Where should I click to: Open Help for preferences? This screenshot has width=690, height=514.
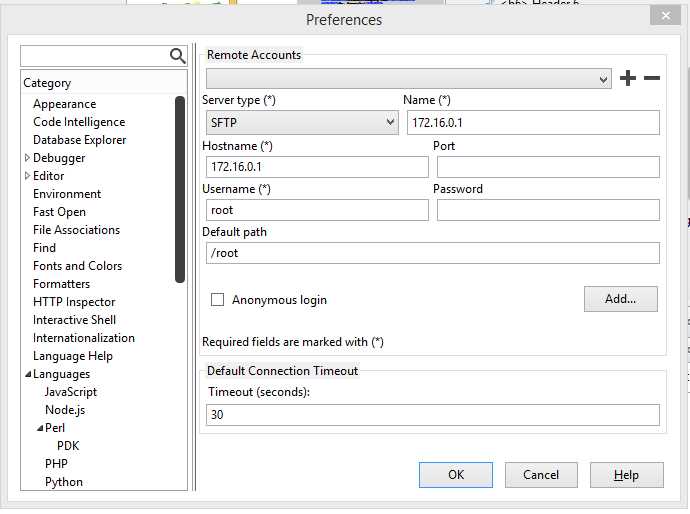(x=626, y=475)
